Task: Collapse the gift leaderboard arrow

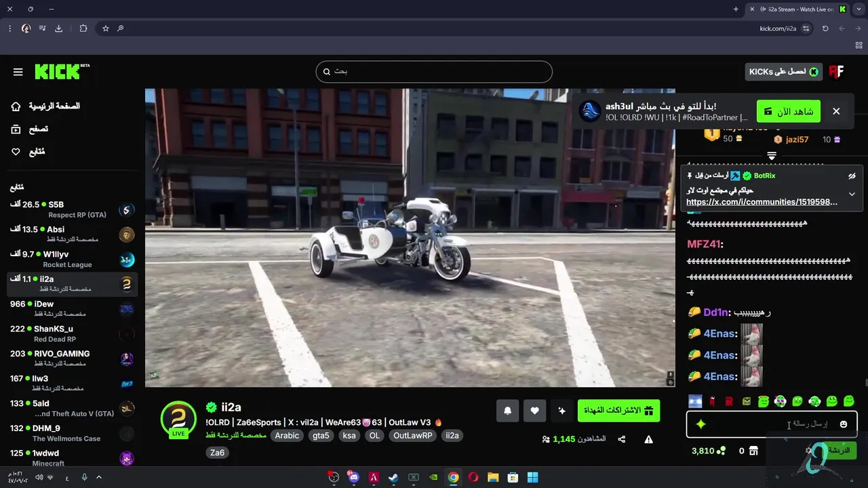Action: pos(772,156)
